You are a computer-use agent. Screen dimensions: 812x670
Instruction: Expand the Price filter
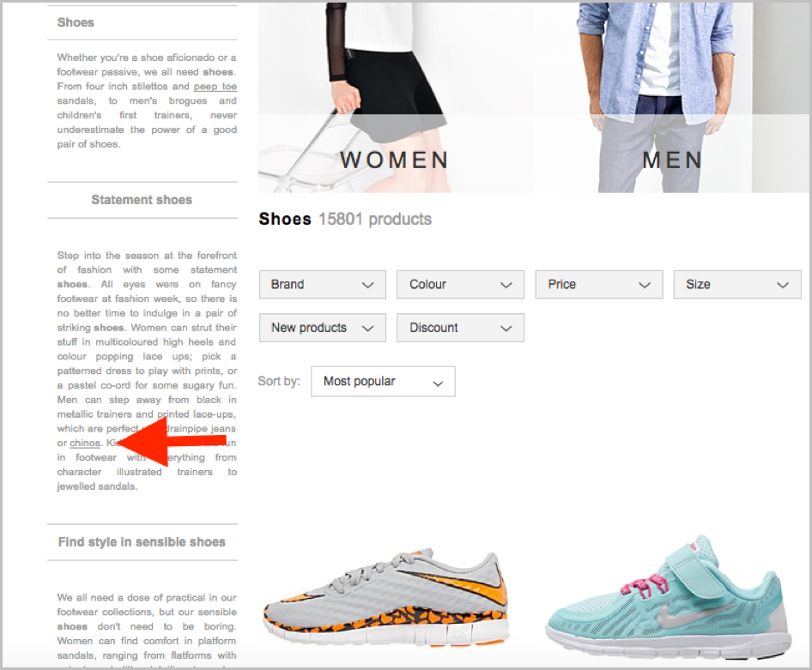[598, 285]
